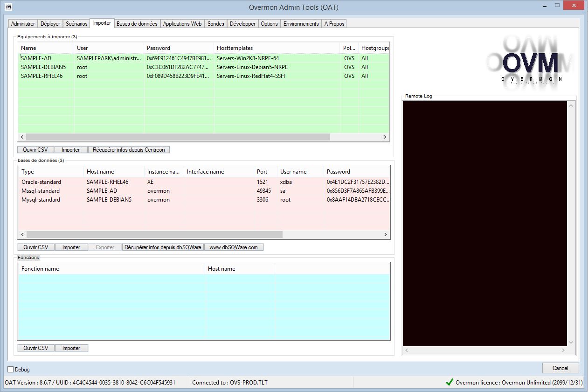Click the equipment list scroll-right arrow
The height and width of the screenshot is (392, 588).
tap(385, 137)
